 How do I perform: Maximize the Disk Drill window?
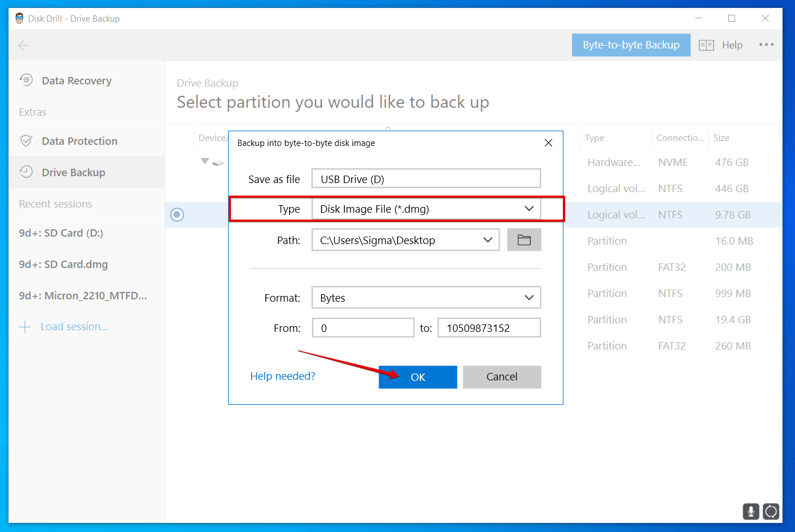tap(732, 18)
